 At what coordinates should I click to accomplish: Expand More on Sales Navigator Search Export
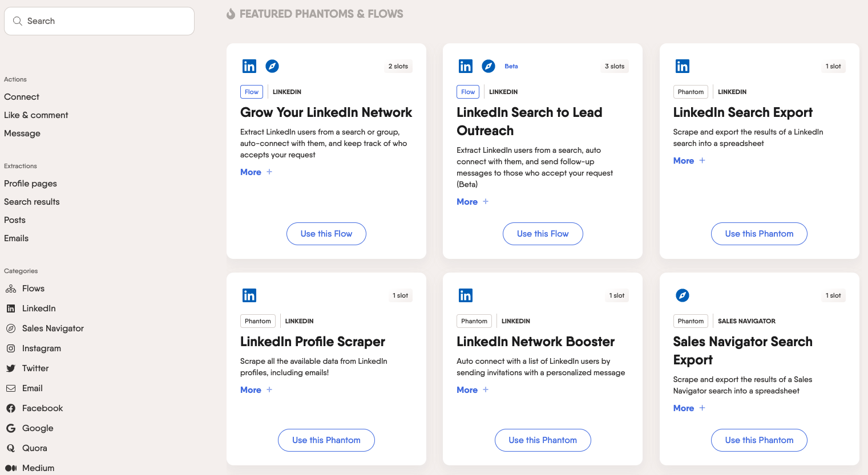(689, 408)
